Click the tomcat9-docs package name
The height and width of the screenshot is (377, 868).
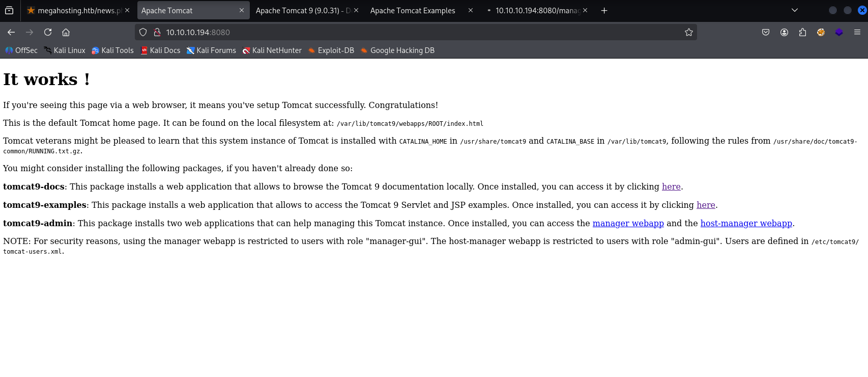[34, 186]
